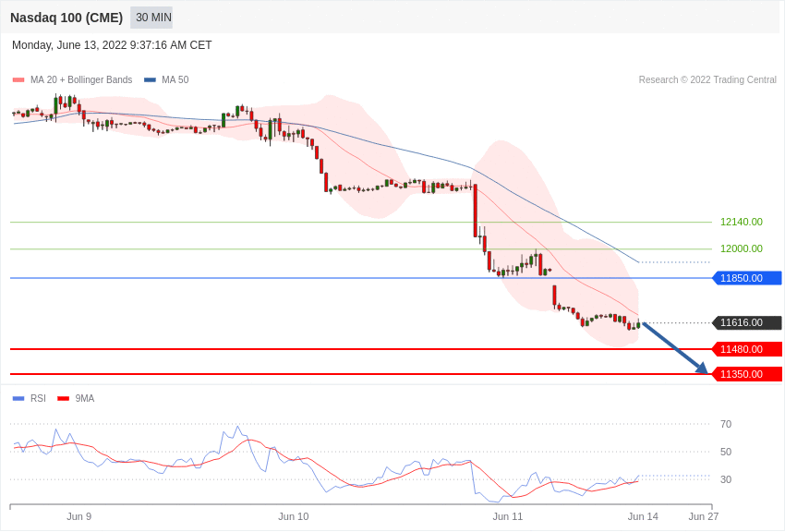Click the RSI 70 level label
Viewport: 785px width, 532px height.
point(726,424)
